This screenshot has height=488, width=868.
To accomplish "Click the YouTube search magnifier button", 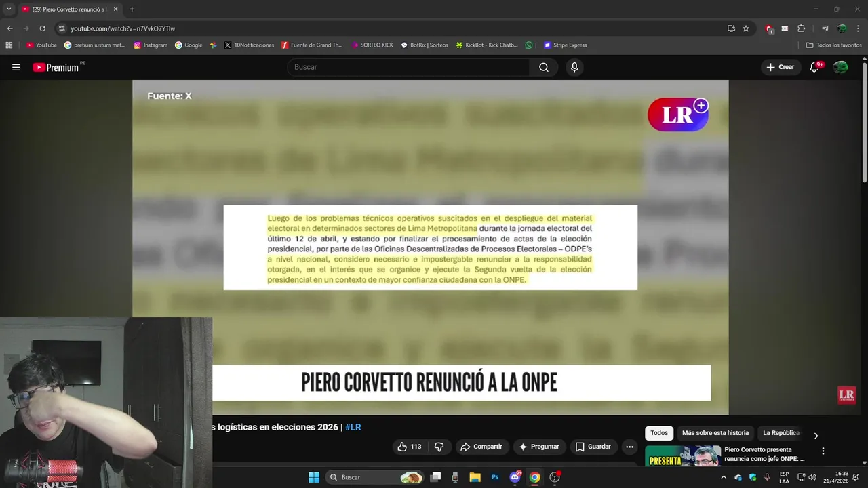I will [x=544, y=67].
